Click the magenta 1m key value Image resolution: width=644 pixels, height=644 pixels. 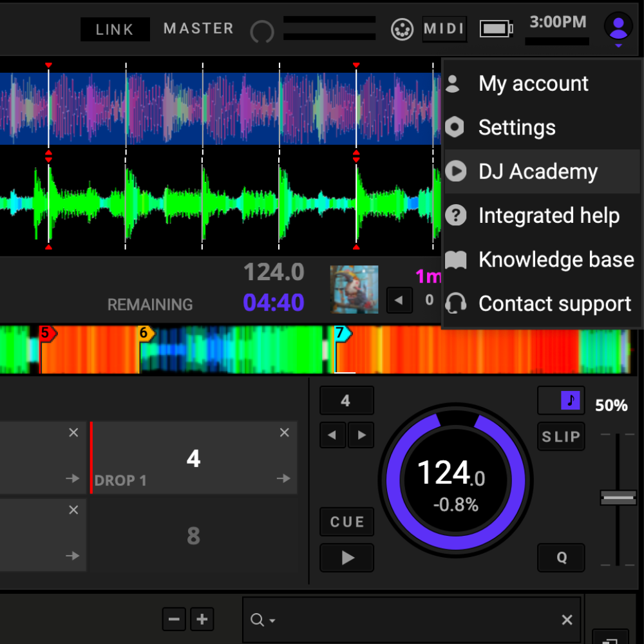428,276
